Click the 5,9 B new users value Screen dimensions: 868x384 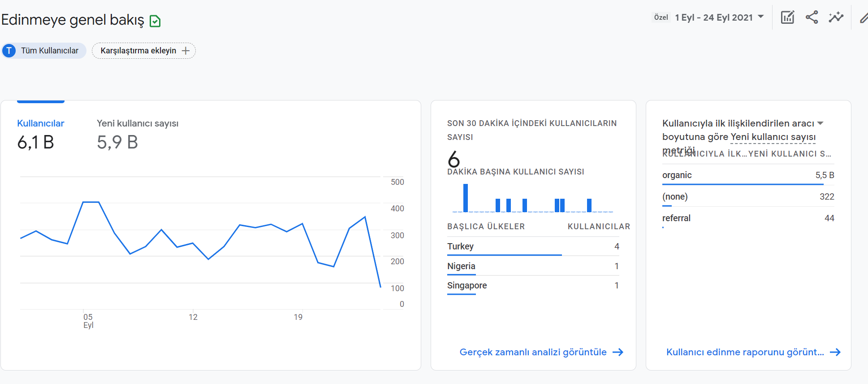117,143
